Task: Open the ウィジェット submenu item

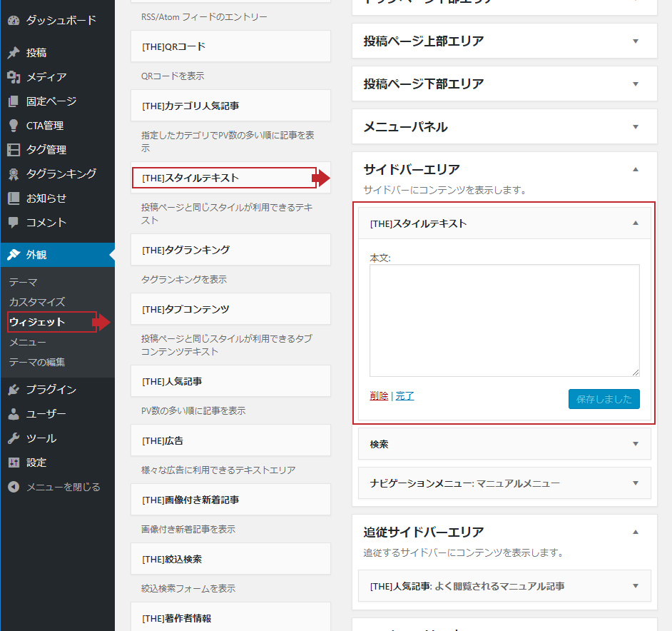Action: click(x=37, y=322)
